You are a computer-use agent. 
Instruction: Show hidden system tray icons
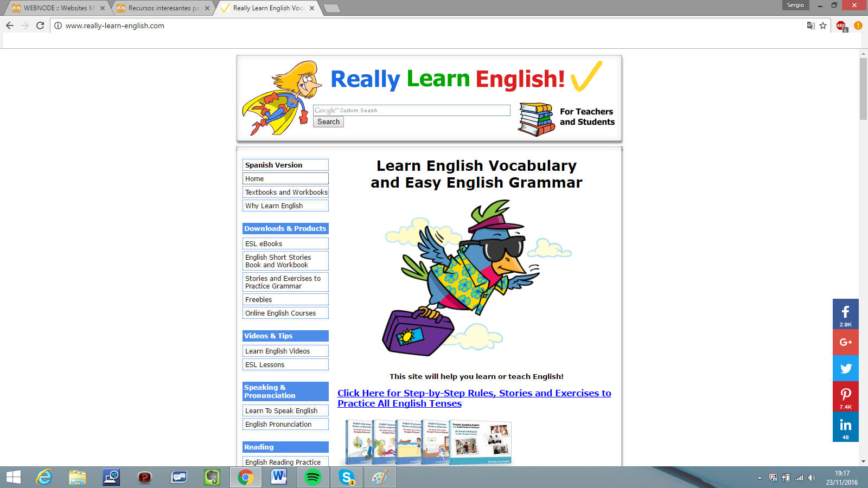759,478
